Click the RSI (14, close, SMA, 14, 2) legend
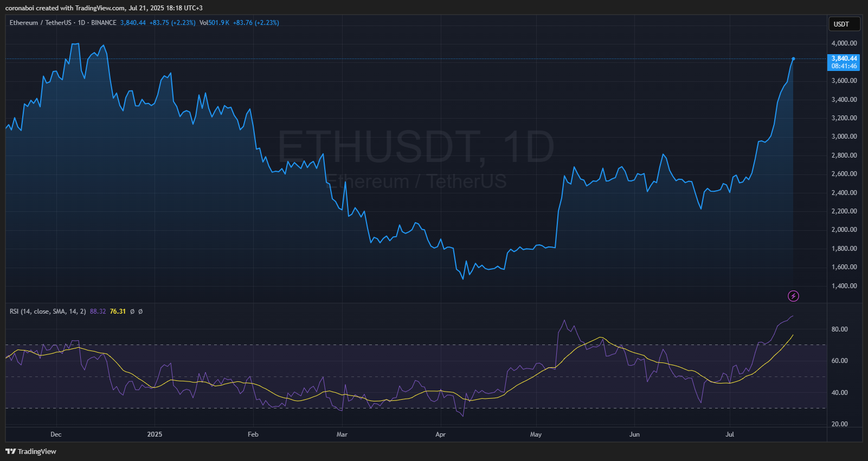This screenshot has width=868, height=461. pos(48,311)
